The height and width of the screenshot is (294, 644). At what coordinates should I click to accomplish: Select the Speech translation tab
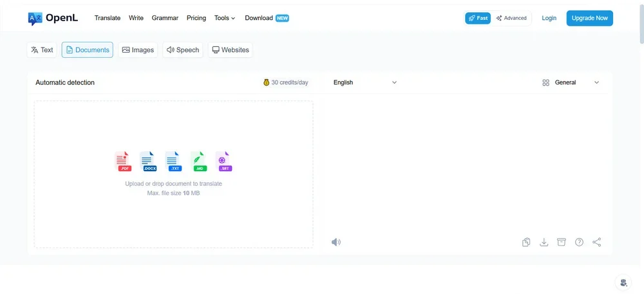coord(183,50)
